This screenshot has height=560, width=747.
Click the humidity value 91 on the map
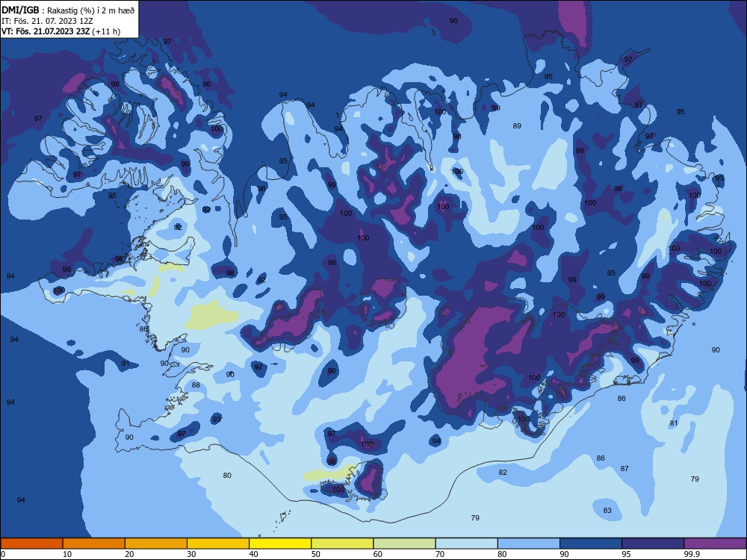tap(125, 363)
